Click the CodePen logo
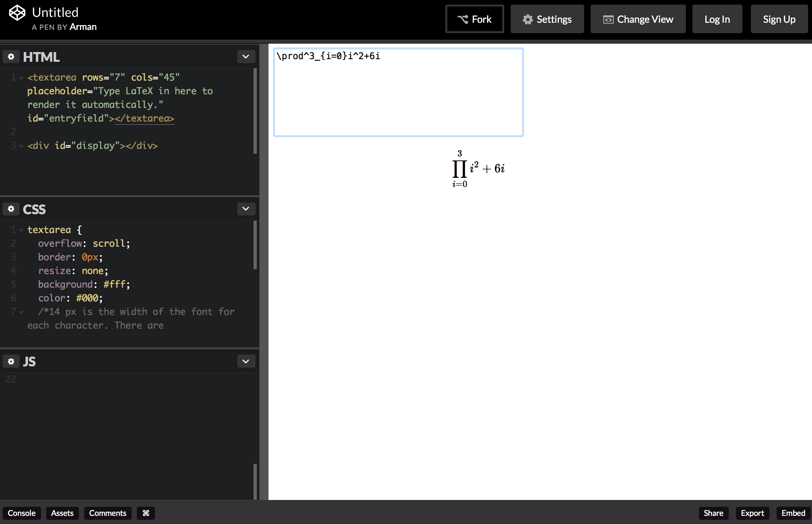 (x=17, y=13)
